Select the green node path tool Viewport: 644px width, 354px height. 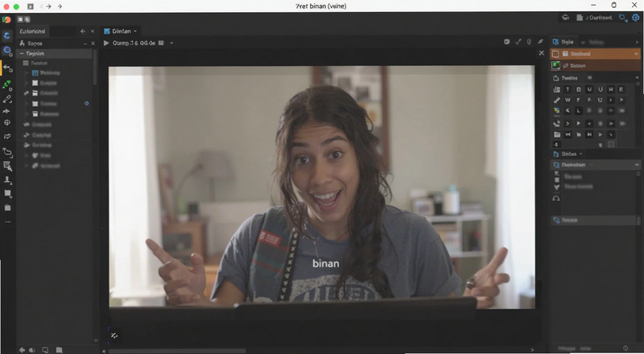[7, 84]
